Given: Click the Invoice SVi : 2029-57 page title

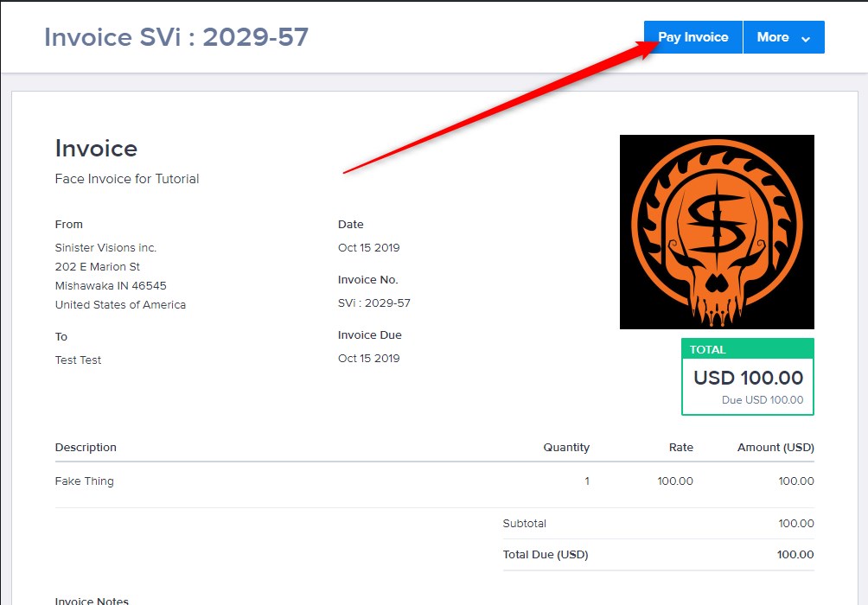Looking at the screenshot, I should click(176, 37).
